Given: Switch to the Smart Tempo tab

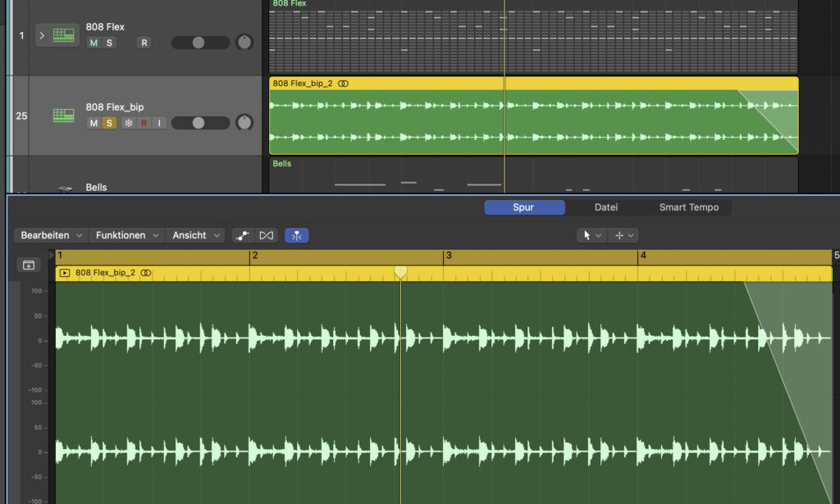Looking at the screenshot, I should tap(689, 207).
